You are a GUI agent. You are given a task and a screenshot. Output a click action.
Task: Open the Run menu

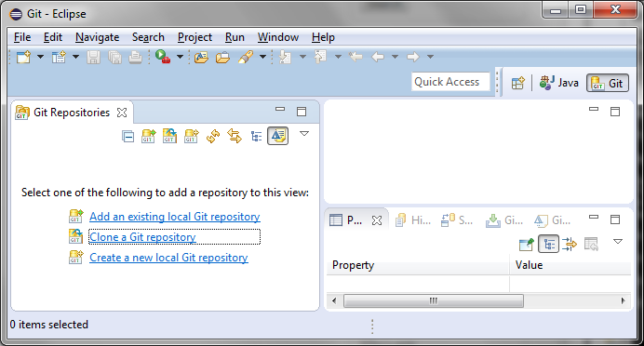point(235,37)
